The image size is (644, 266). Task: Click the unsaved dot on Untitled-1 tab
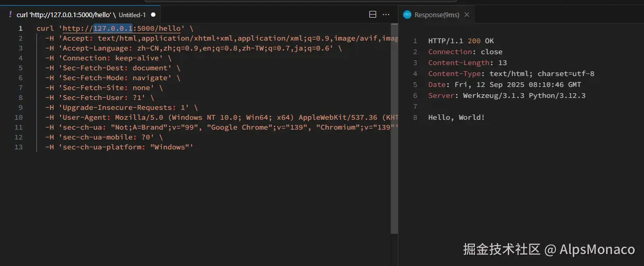153,15
